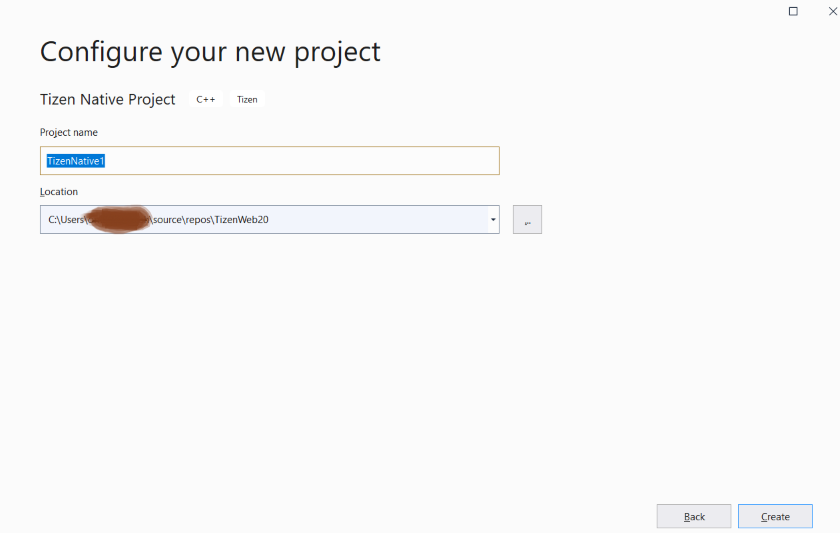Click the "Configure your new project" heading
This screenshot has width=840, height=533.
[210, 51]
